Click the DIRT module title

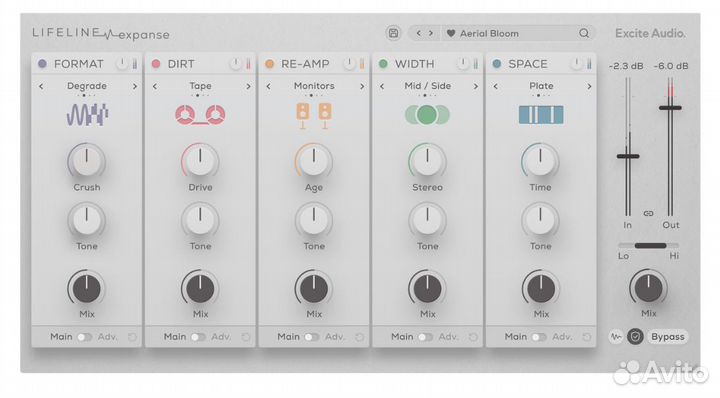point(181,64)
